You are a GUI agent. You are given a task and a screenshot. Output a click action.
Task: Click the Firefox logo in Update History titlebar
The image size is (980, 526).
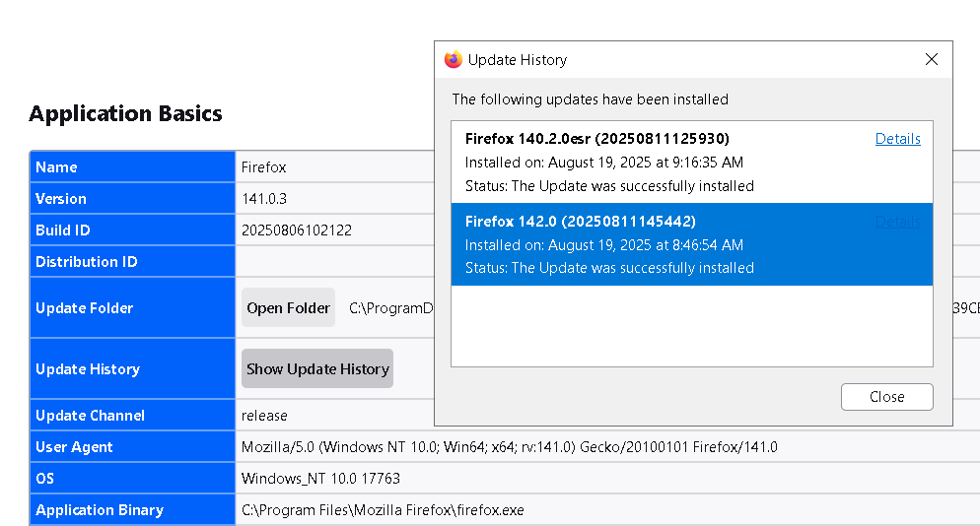(454, 60)
